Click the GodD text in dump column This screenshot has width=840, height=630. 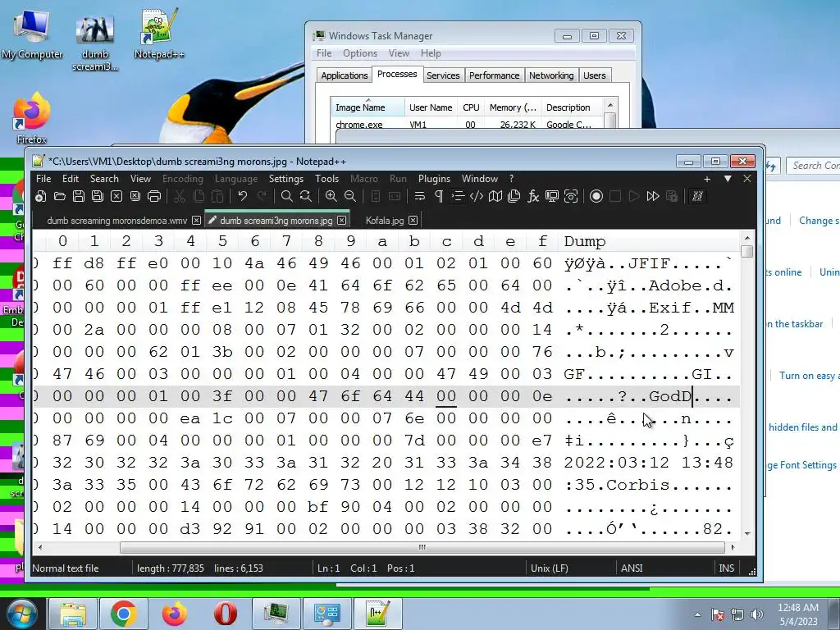point(670,396)
